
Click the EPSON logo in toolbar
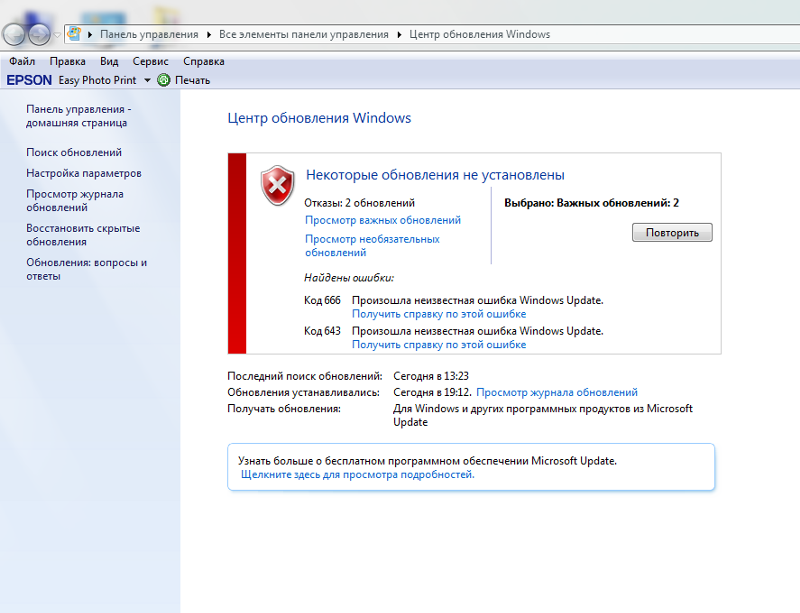click(x=29, y=80)
